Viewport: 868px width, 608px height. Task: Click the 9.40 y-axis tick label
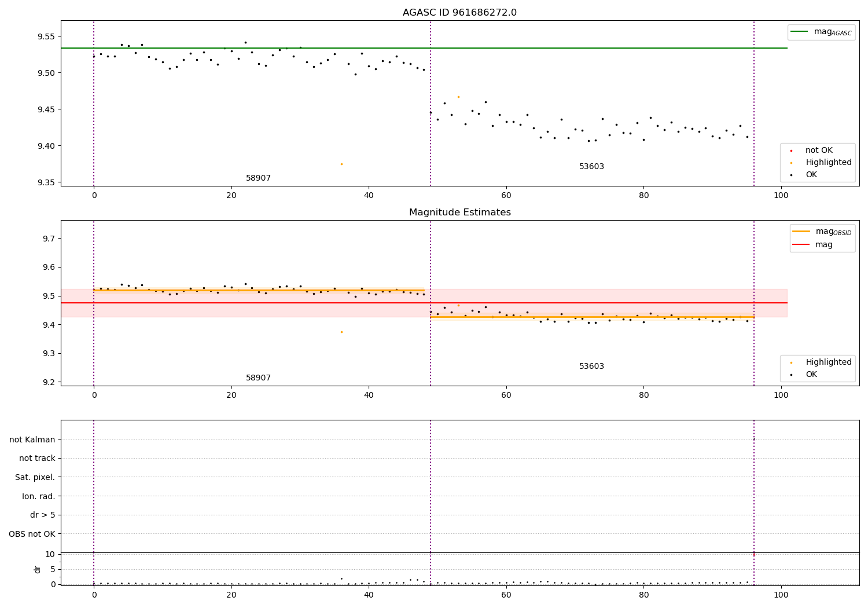click(46, 146)
